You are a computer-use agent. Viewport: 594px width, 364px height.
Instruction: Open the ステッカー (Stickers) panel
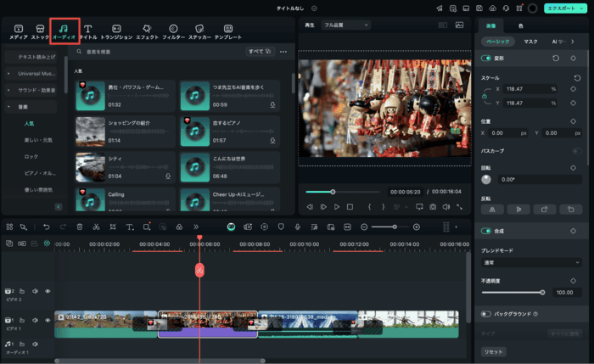pyautogui.click(x=199, y=32)
